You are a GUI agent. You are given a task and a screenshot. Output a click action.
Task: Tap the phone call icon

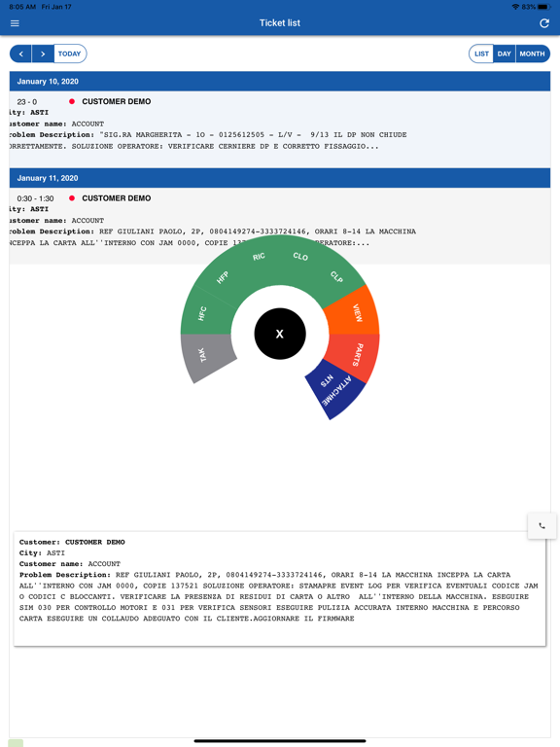coord(542,526)
